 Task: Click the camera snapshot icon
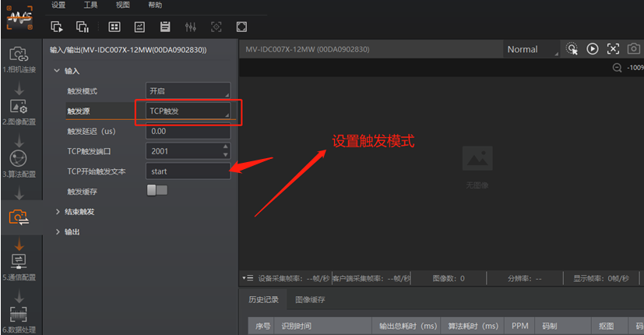[x=634, y=49]
